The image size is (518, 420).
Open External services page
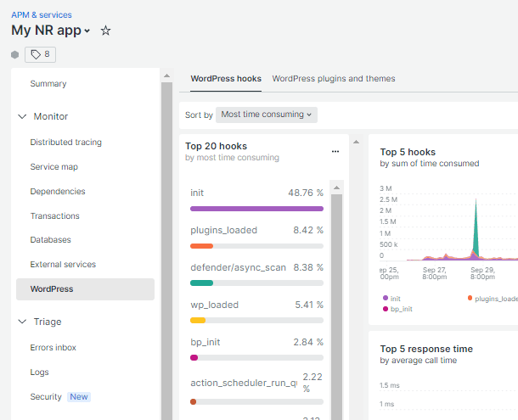[x=63, y=265]
